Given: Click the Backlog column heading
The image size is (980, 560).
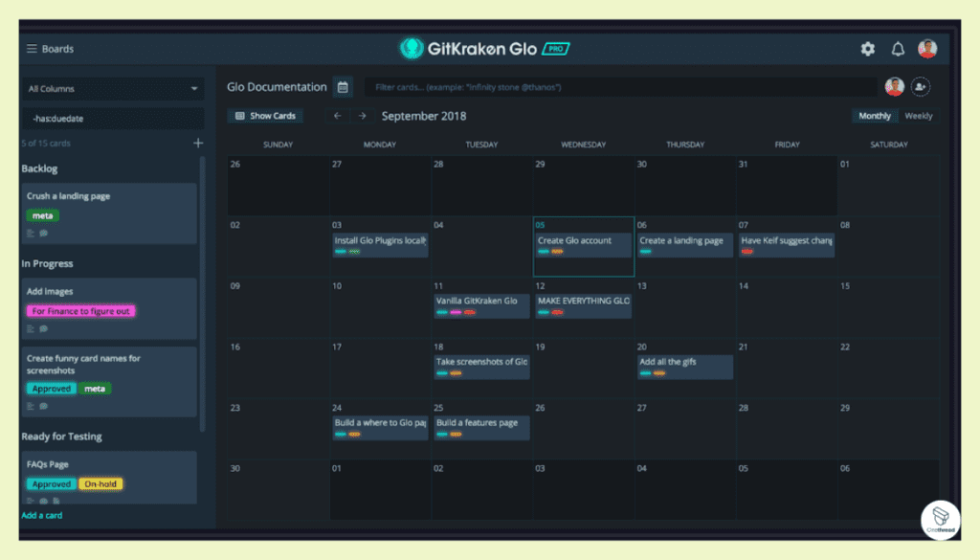Looking at the screenshot, I should tap(39, 168).
